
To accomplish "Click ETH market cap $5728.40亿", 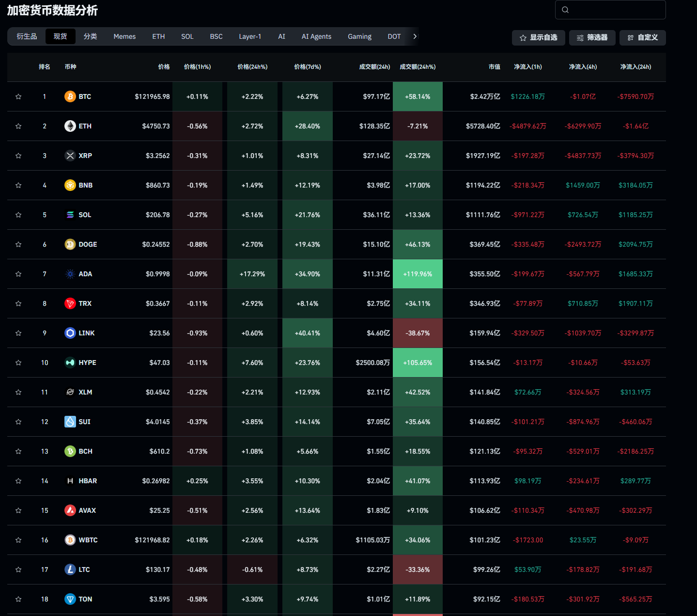I will pyautogui.click(x=483, y=126).
